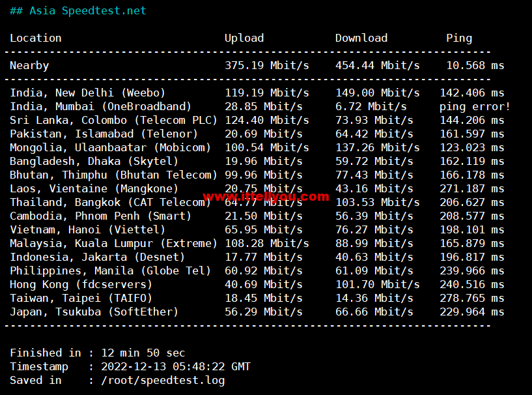Click 'Cambodia, Phnom Penh (Smart)' row

(101, 216)
